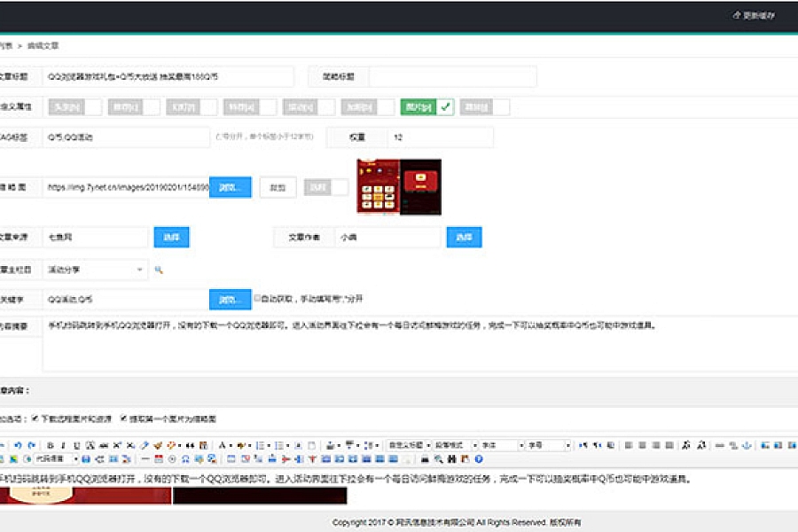Viewport: 798px width, 532px height.
Task: Toggle the 滚动[s] attribute flag
Action: pos(309,107)
